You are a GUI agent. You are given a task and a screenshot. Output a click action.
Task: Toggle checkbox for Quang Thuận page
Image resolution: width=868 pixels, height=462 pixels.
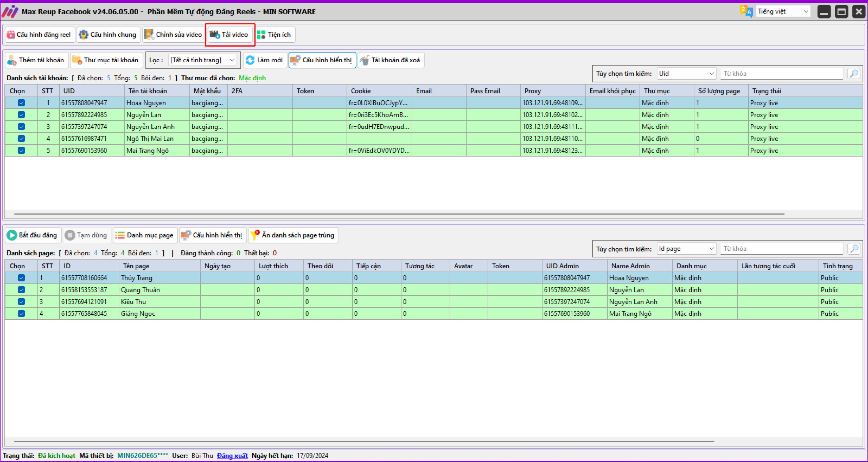coord(21,290)
